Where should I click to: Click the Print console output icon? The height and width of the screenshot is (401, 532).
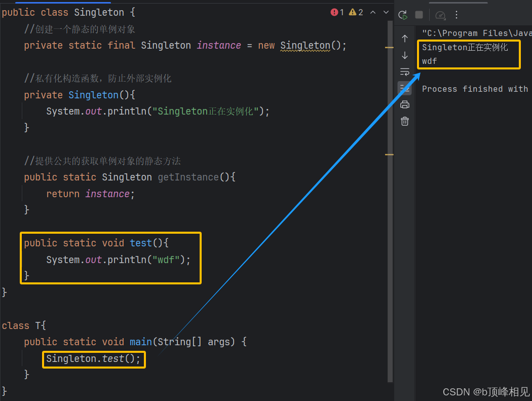click(x=404, y=104)
